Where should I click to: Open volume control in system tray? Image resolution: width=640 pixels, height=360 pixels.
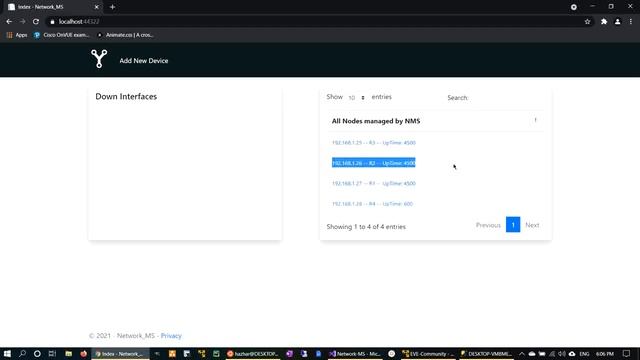562,353
